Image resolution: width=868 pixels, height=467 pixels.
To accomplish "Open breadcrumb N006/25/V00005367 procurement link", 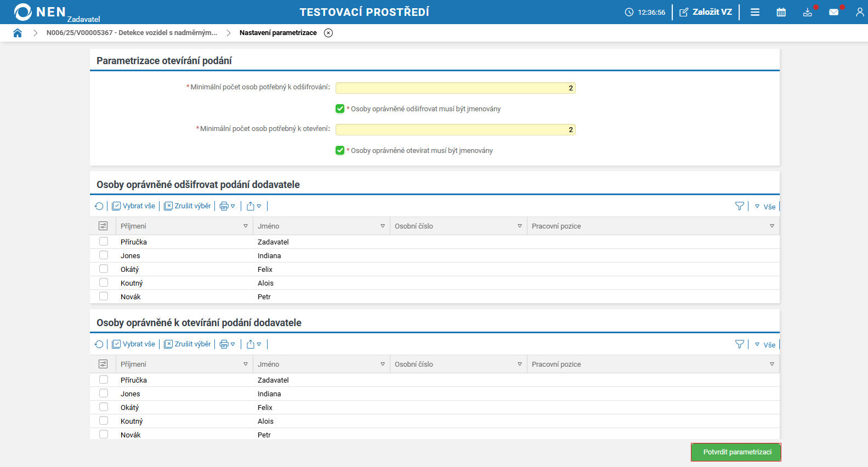I will coord(132,33).
